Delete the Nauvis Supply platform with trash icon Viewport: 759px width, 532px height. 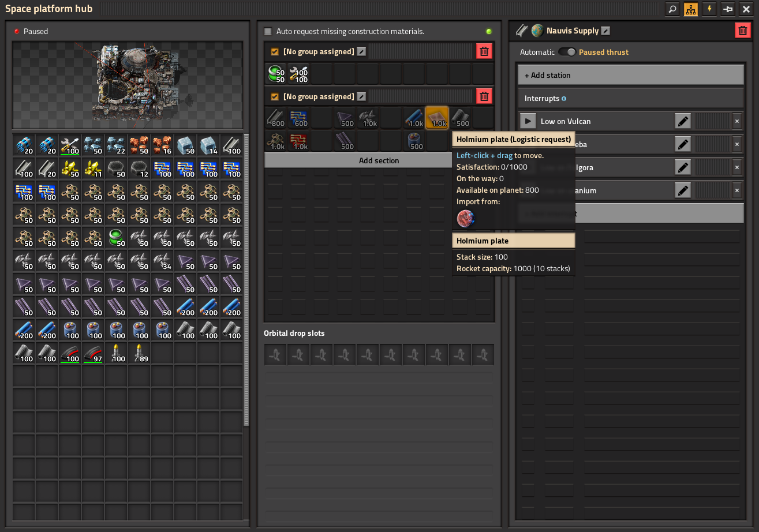[x=742, y=31]
